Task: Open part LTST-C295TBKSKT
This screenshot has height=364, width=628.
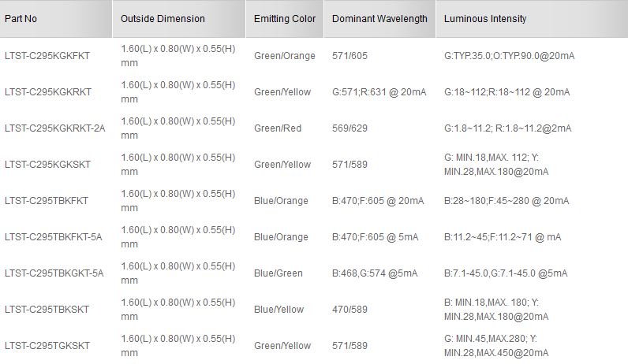Action: tap(47, 310)
